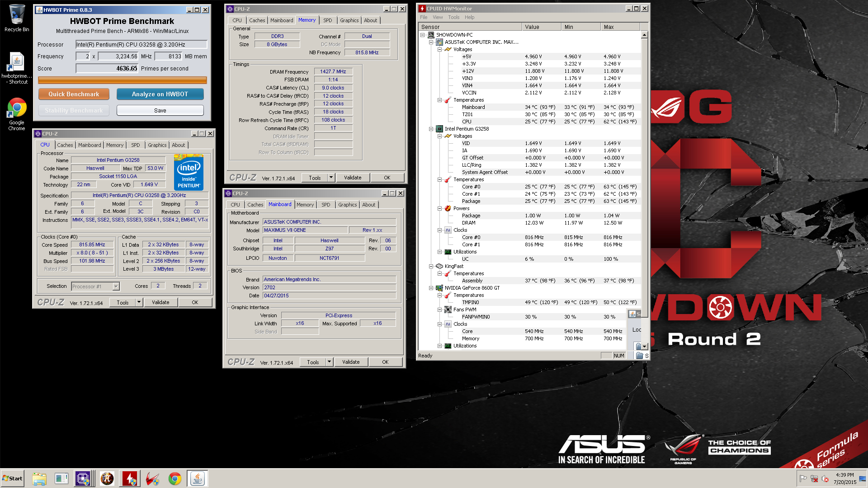Click the HWMonitor lightning taskbar icon
The height and width of the screenshot is (488, 868).
click(x=130, y=479)
